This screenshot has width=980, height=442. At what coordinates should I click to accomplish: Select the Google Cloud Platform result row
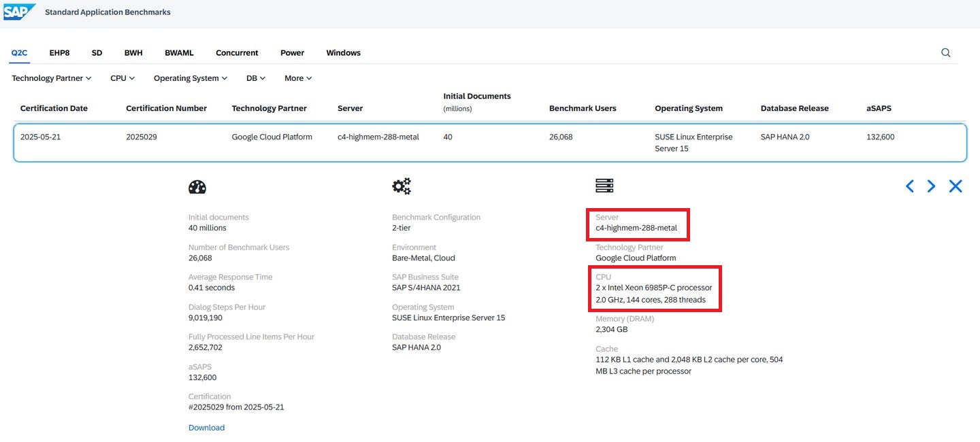(x=489, y=142)
